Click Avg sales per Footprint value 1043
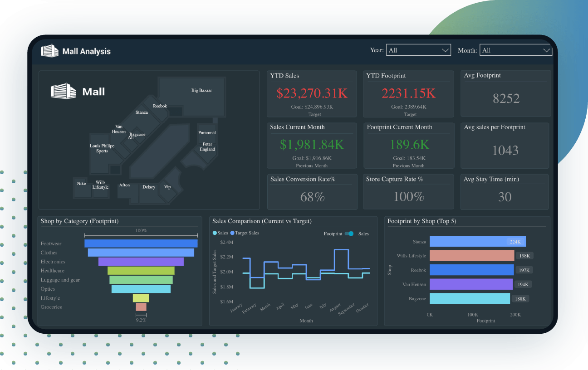This screenshot has width=588, height=370. (x=505, y=150)
